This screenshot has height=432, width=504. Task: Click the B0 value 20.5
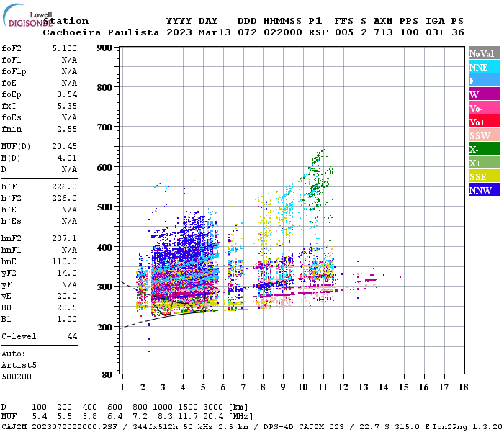click(x=67, y=308)
